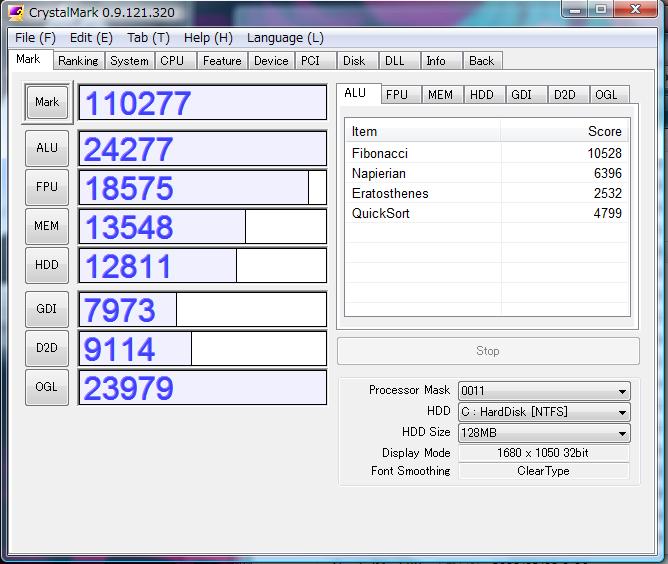Run the MEM benchmark button

pyautogui.click(x=47, y=226)
